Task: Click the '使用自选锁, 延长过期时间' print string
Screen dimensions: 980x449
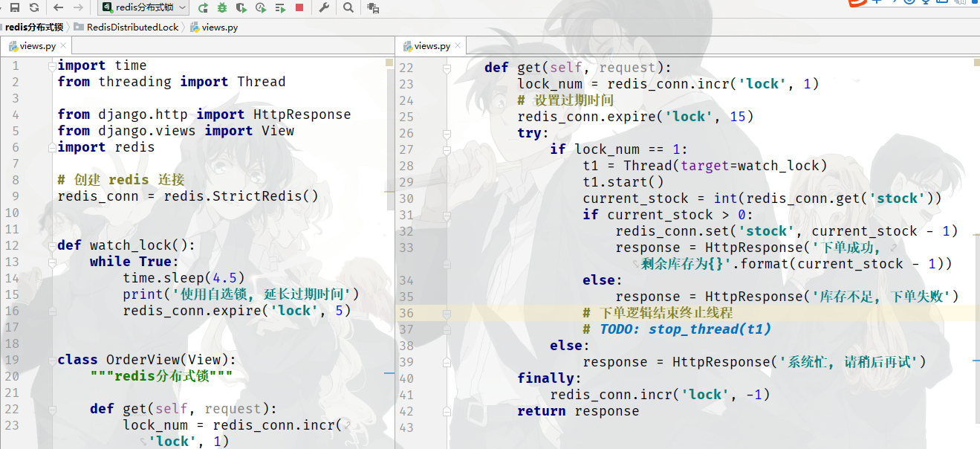Action: [x=262, y=294]
